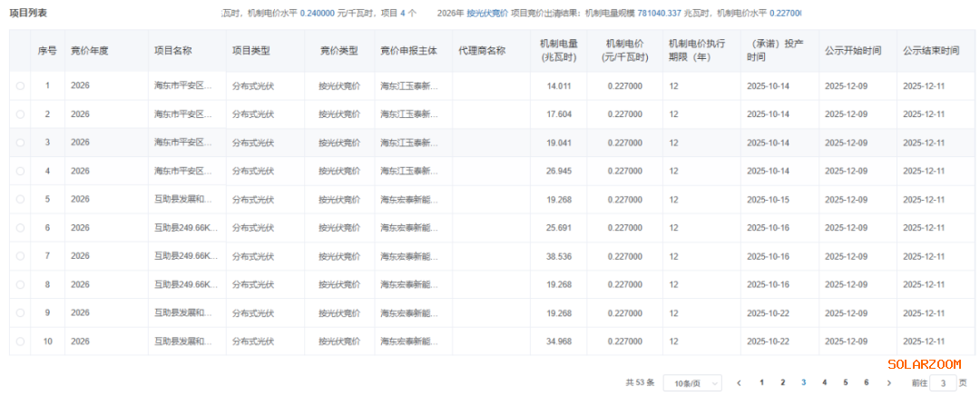Choose the radio button for row 3

tap(20, 143)
